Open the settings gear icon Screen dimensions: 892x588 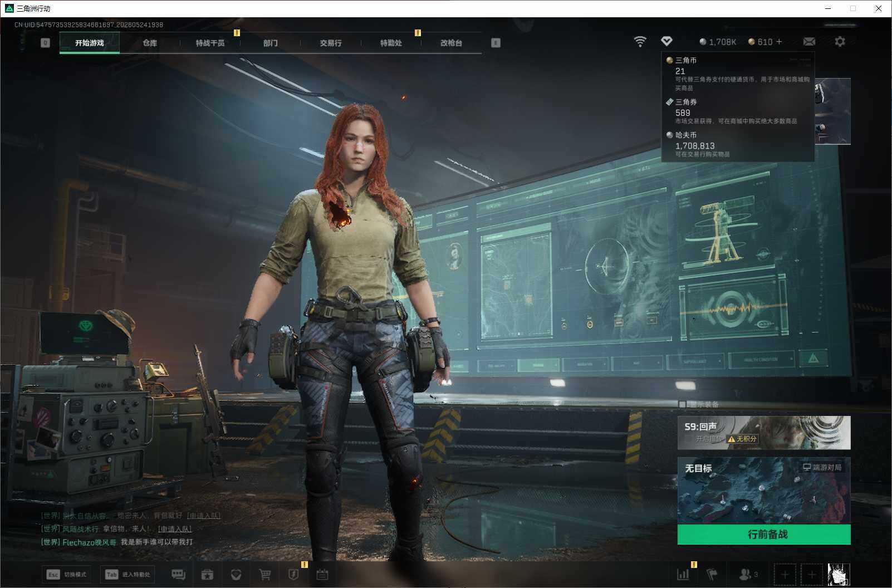(x=840, y=42)
